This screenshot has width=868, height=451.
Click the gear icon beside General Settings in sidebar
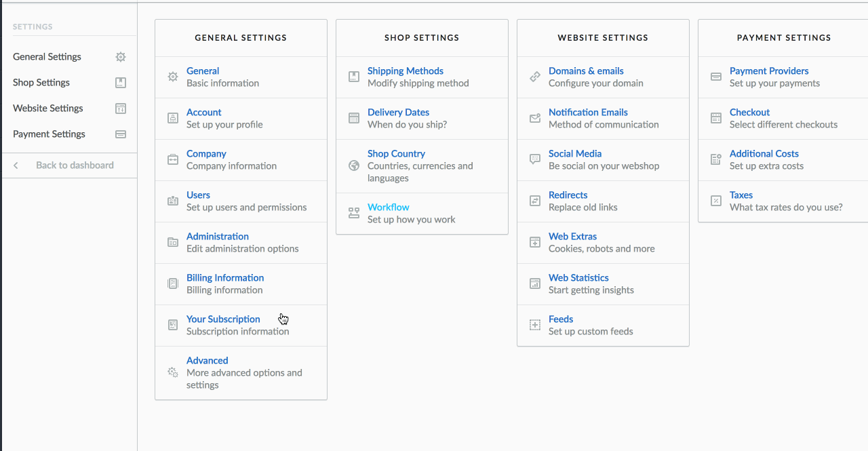pos(121,57)
